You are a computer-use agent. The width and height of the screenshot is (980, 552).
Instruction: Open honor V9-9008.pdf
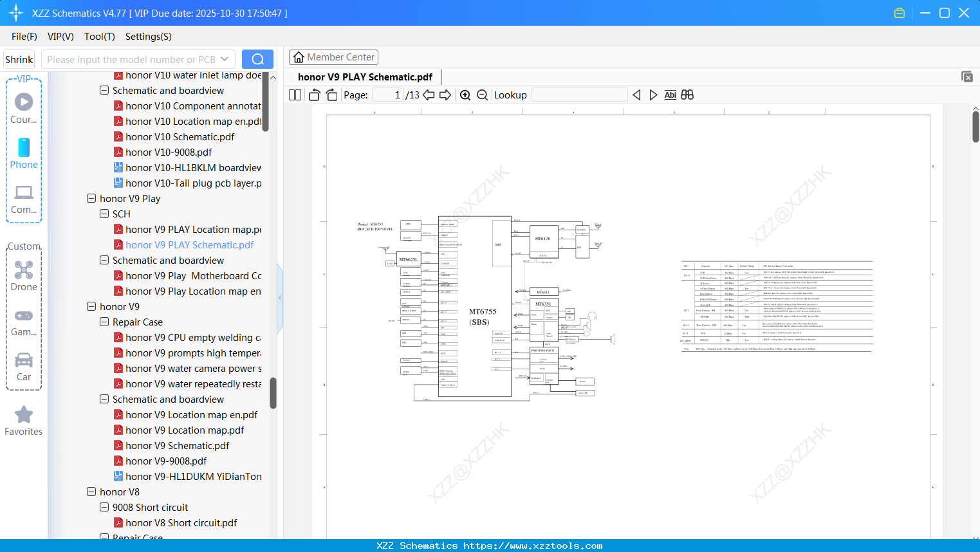click(x=160, y=461)
